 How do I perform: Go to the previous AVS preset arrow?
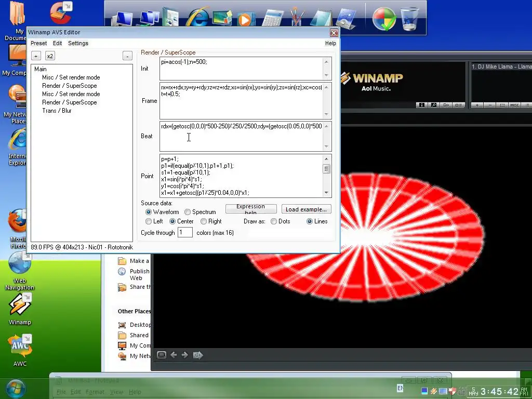click(174, 355)
